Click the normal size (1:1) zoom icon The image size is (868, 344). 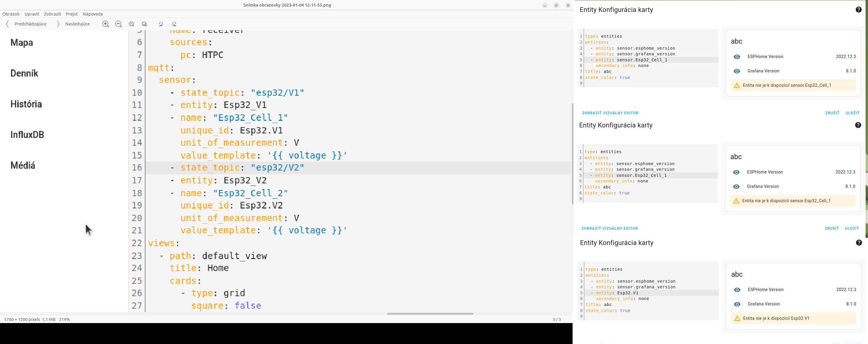pos(131,24)
